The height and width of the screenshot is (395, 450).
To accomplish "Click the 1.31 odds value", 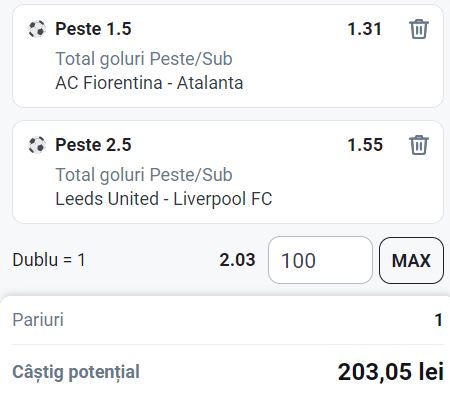I will pyautogui.click(x=365, y=29).
